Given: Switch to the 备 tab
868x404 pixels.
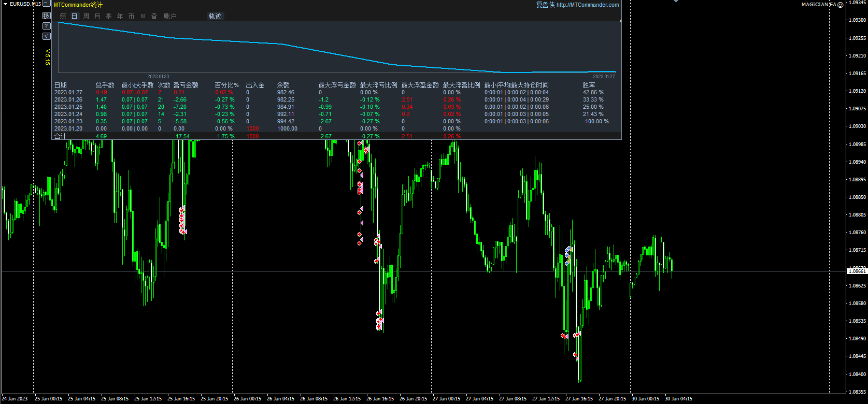Looking at the screenshot, I should 154,16.
